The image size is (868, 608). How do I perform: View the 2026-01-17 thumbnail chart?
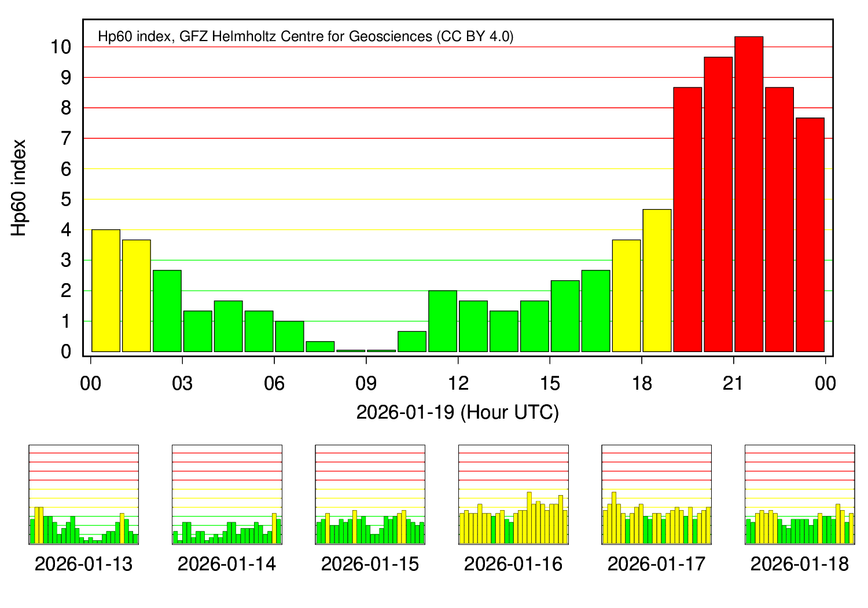657,495
